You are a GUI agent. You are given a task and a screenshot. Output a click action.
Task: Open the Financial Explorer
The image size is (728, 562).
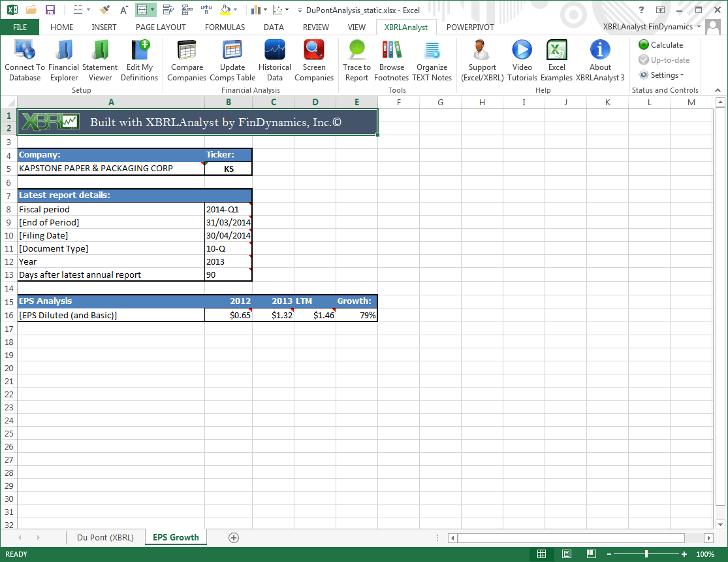(x=63, y=61)
